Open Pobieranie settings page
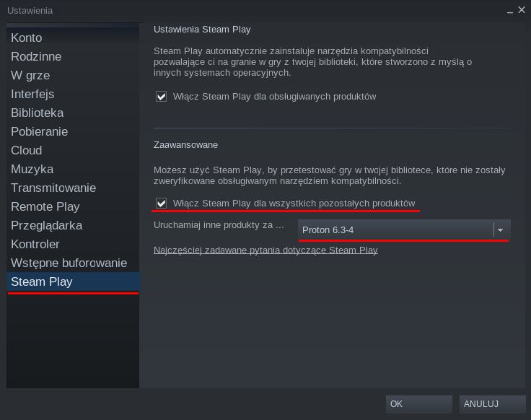This screenshot has height=420, width=531. (x=73, y=131)
